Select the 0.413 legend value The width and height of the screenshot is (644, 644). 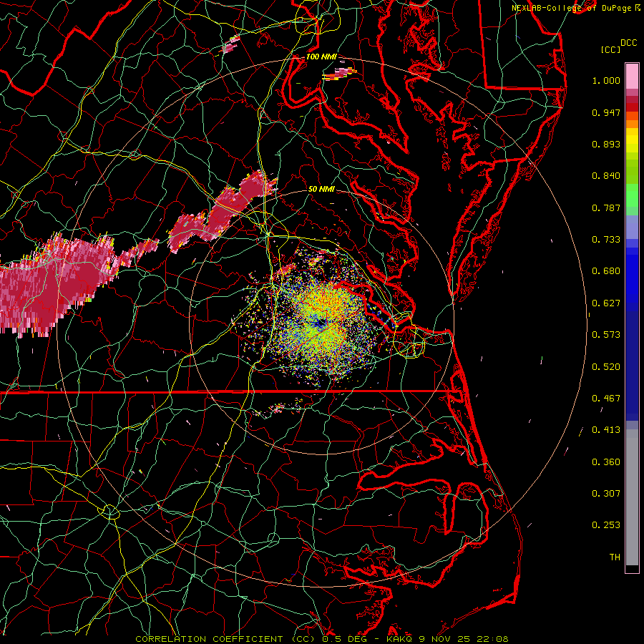click(606, 430)
